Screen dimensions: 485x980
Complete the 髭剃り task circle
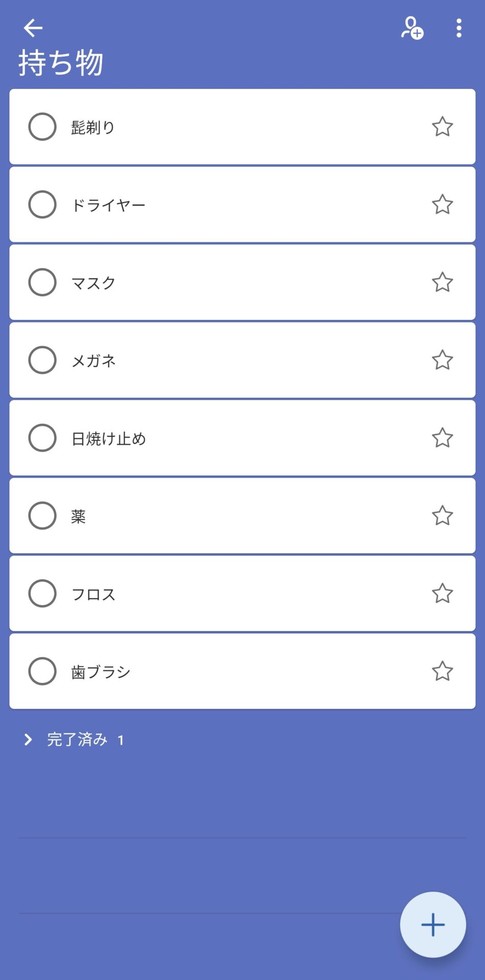coord(42,127)
